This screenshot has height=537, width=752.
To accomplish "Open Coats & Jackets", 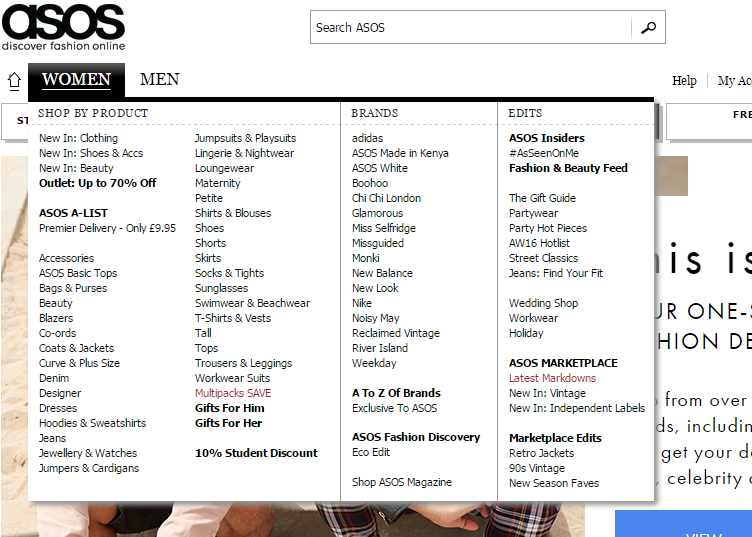I will click(77, 348).
